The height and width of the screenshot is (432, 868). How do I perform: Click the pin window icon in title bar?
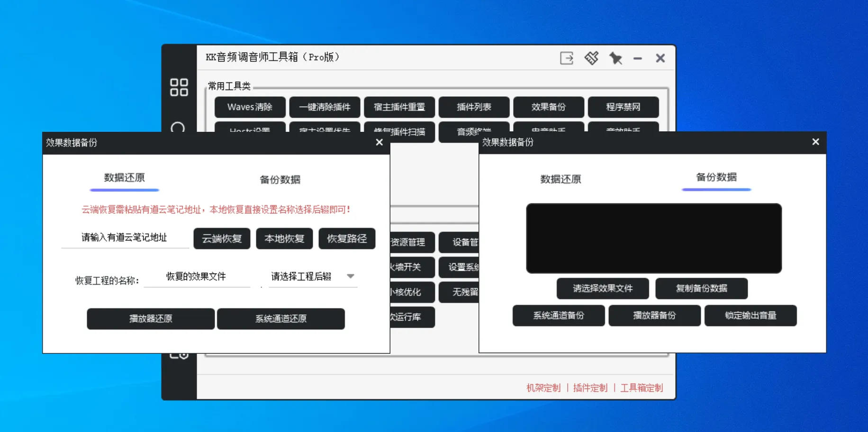615,58
